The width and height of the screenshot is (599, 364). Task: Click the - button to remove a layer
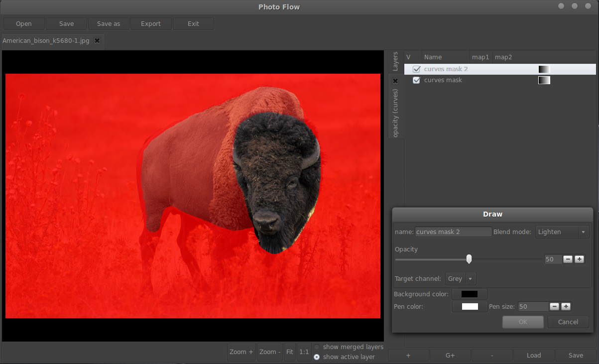[492, 355]
